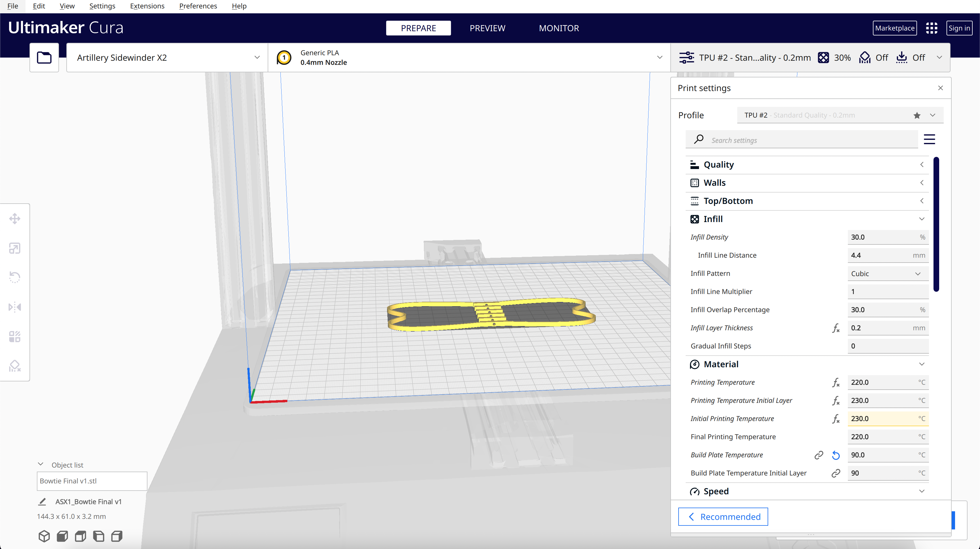The width and height of the screenshot is (980, 549).
Task: Open the settings visibility hamburger menu
Action: [930, 139]
